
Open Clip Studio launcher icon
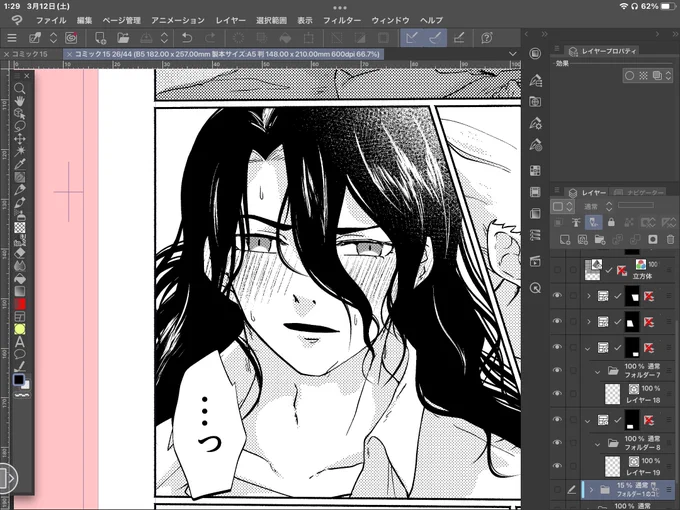coord(71,38)
